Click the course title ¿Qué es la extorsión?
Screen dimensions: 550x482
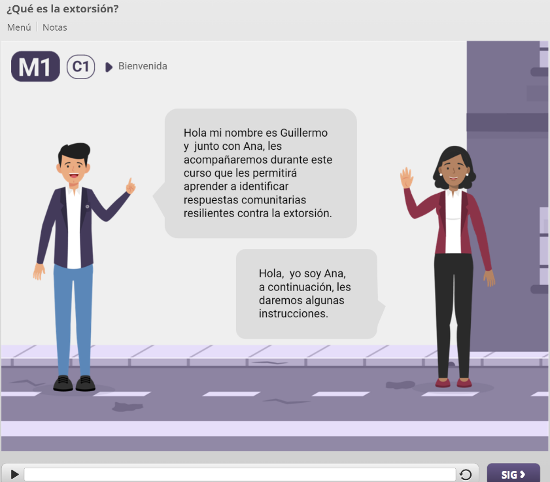click(x=62, y=9)
